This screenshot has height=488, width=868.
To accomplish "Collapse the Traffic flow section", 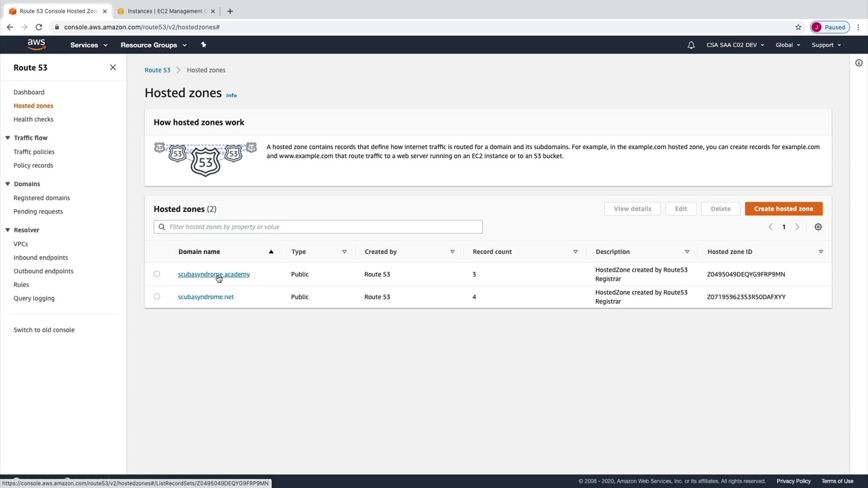I will pos(7,138).
